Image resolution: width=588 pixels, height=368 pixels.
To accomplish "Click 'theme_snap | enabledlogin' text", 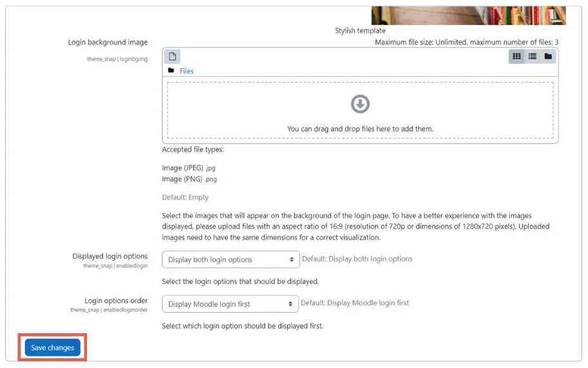I will [x=115, y=266].
